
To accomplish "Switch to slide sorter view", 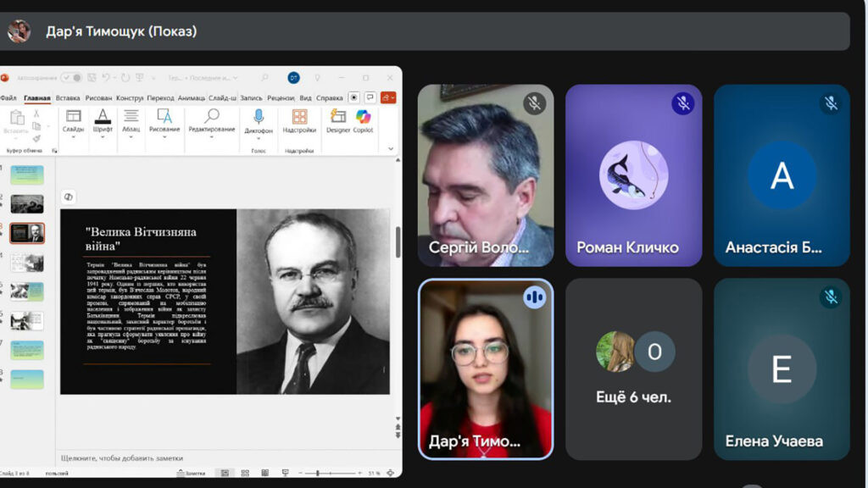I will (245, 473).
